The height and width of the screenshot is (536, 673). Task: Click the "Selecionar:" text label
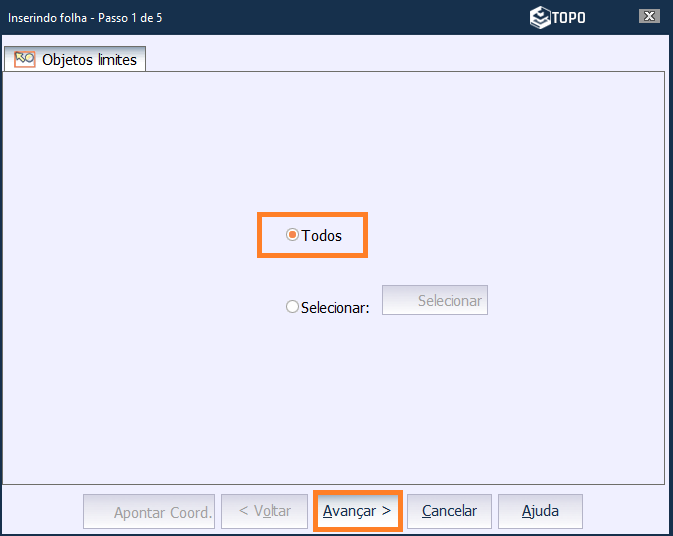click(x=335, y=308)
